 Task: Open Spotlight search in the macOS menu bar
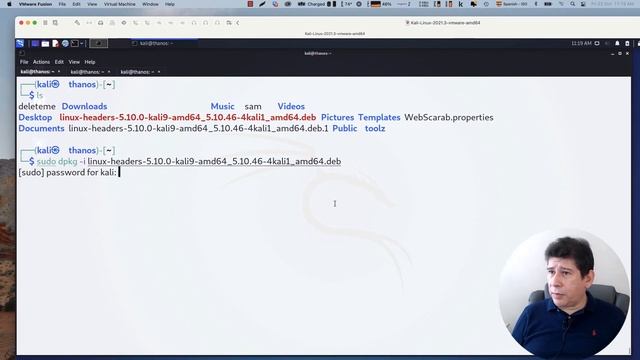coord(573,4)
